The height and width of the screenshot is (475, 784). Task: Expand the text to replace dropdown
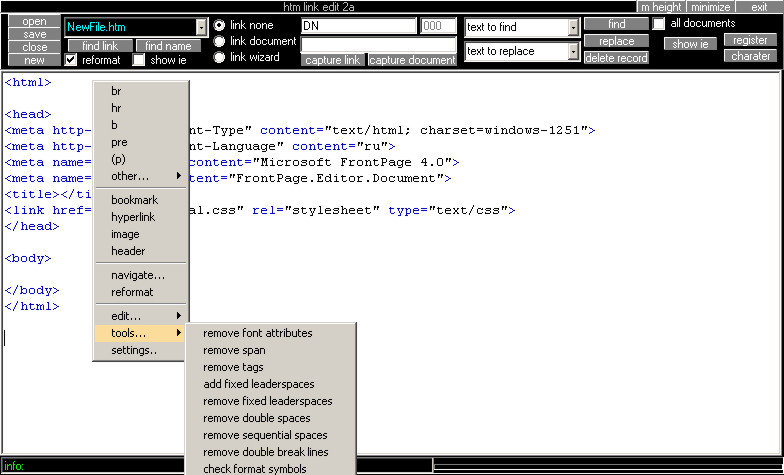[x=574, y=51]
